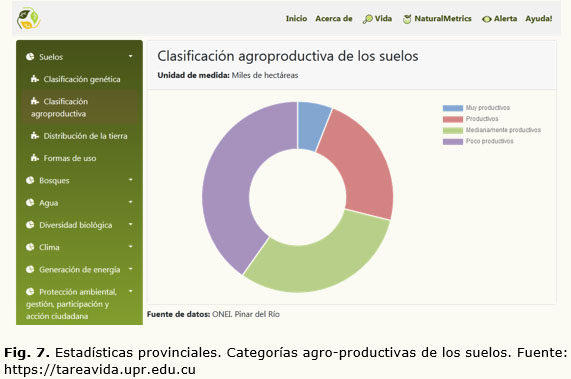Viewport: 571px width, 379px height.
Task: Click the green Medianamente productivos swatch
Action: click(x=453, y=130)
